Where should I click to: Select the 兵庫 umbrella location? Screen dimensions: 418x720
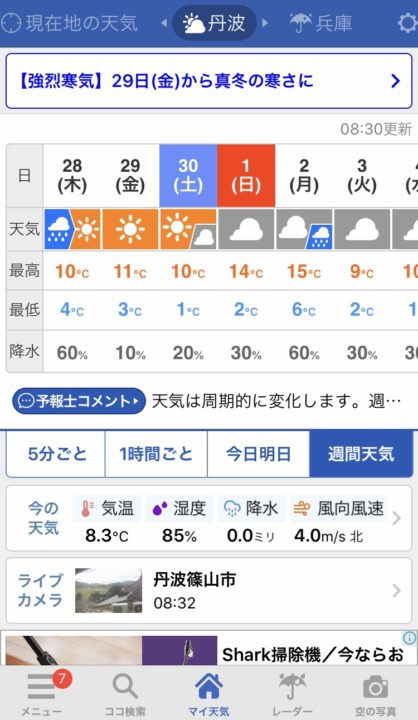coord(321,23)
